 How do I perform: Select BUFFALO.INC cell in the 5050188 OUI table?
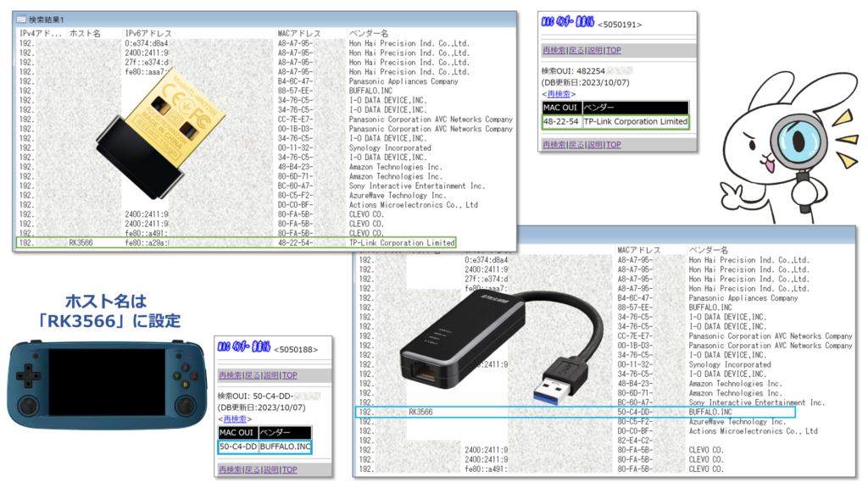coord(285,446)
